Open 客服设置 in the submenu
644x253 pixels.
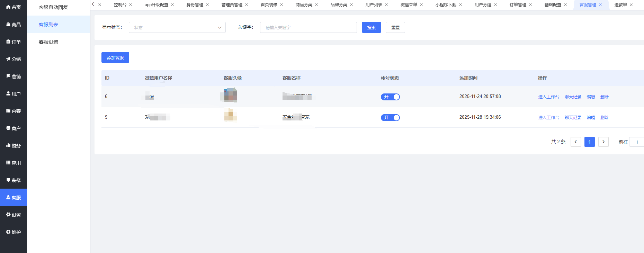point(48,42)
